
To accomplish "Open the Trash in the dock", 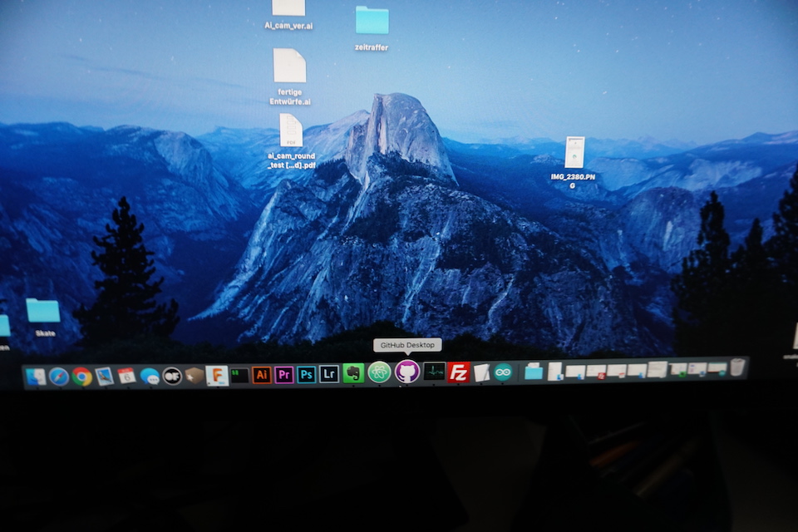I will [737, 367].
